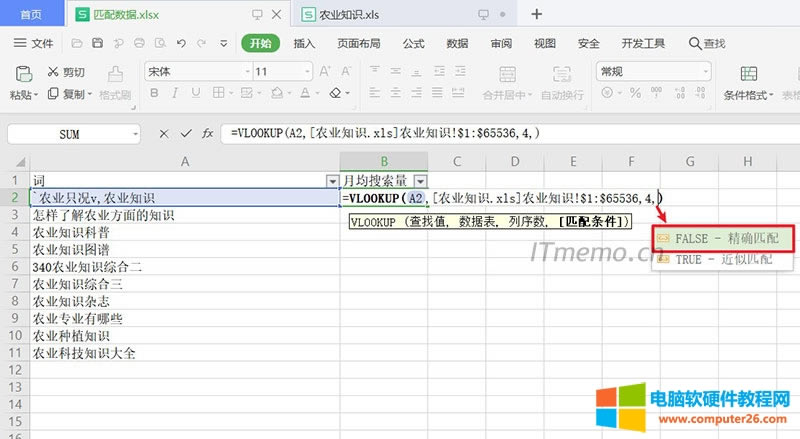Open the 公式 ribbon tab
The width and height of the screenshot is (800, 439).
(413, 43)
